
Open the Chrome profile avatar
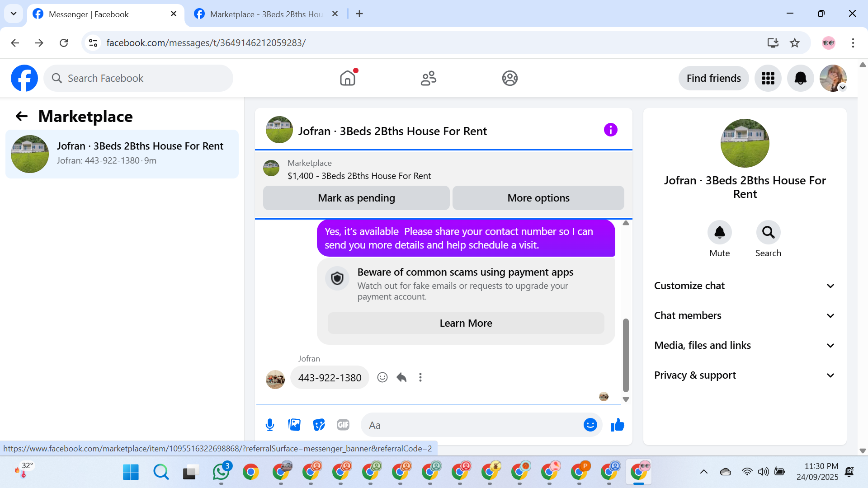click(829, 43)
